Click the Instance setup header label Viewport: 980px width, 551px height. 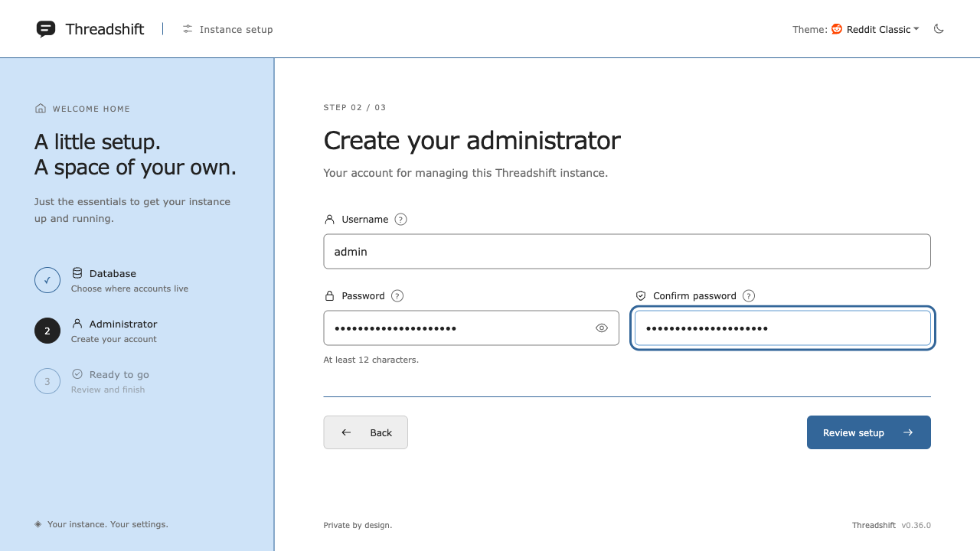point(237,29)
